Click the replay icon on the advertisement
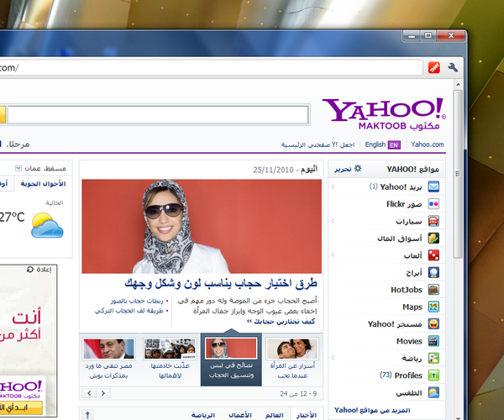Viewport: 504px width, 420px height. point(30,270)
